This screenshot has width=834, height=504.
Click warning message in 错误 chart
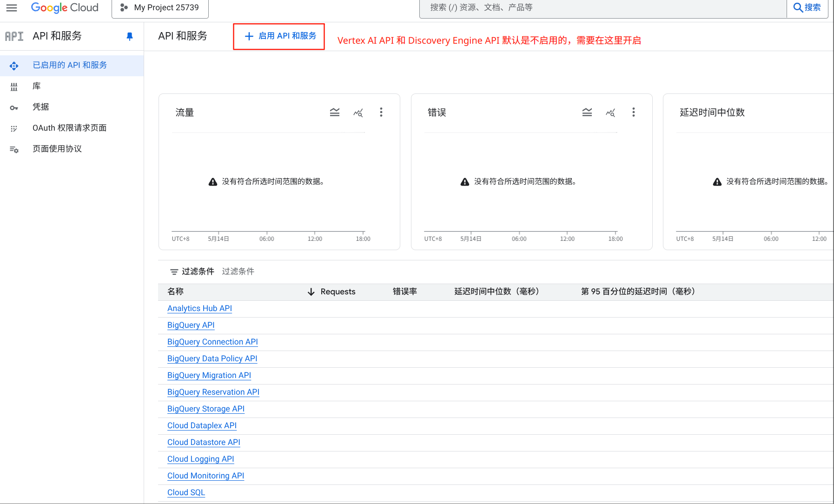(x=518, y=182)
